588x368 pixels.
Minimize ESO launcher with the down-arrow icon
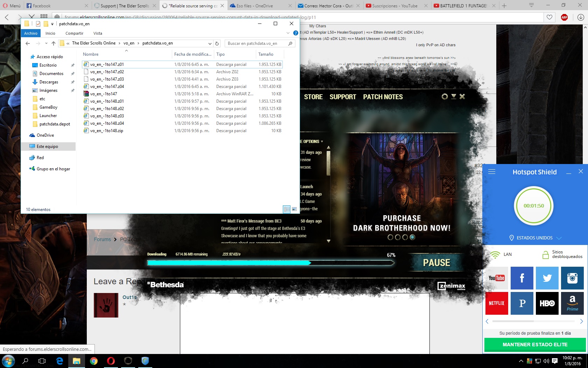(454, 96)
